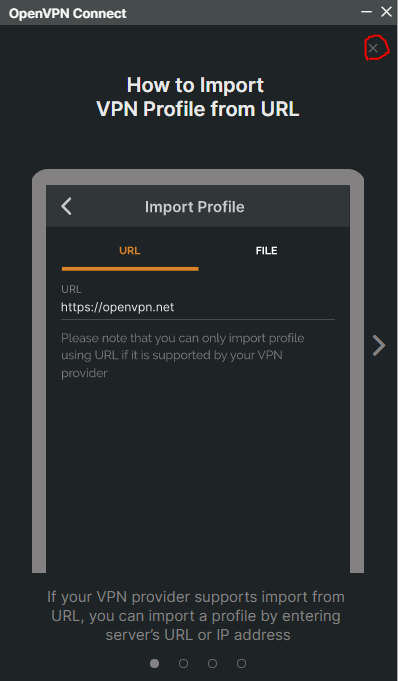Image resolution: width=398 pixels, height=681 pixels.
Task: Click the orange underline beneath URL tab
Action: click(x=130, y=269)
